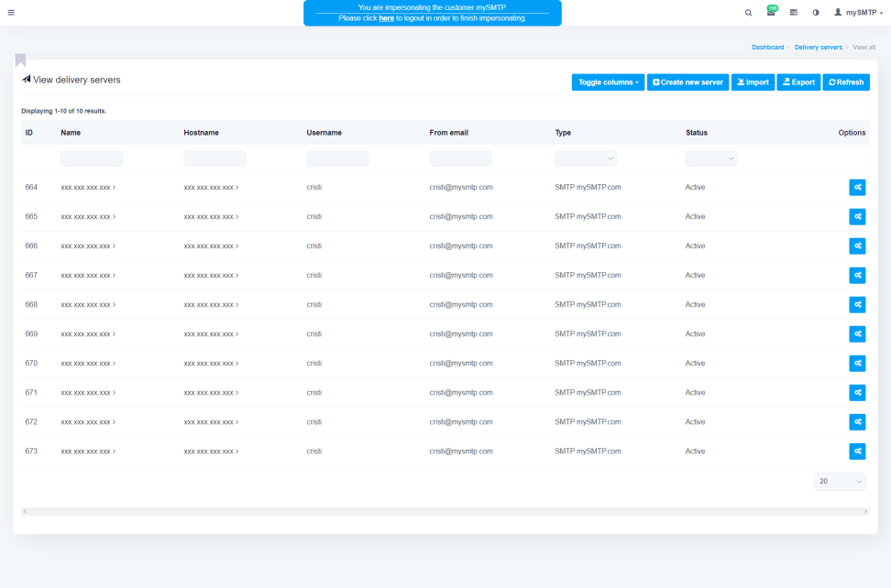
Task: Open the Toggle columns dropdown
Action: click(x=608, y=82)
